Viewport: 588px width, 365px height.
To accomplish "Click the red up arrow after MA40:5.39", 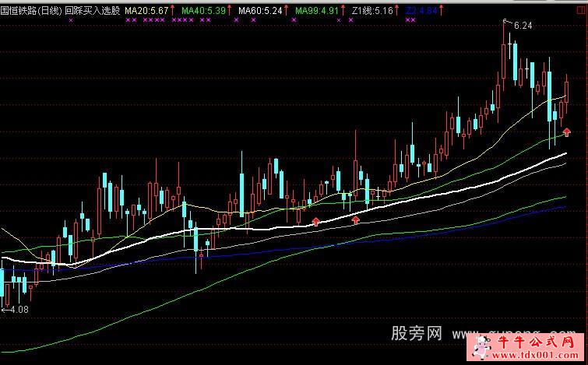I will pos(231,12).
